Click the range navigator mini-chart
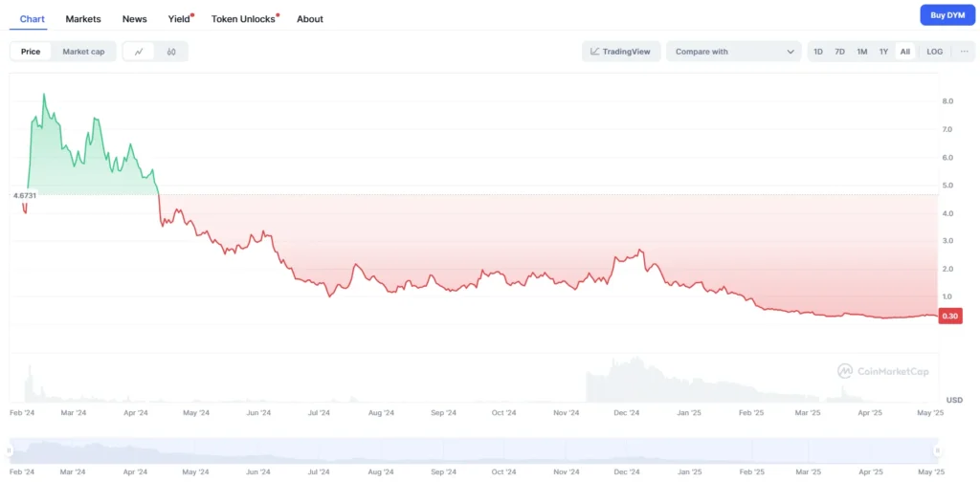The height and width of the screenshot is (482, 980). tap(473, 450)
